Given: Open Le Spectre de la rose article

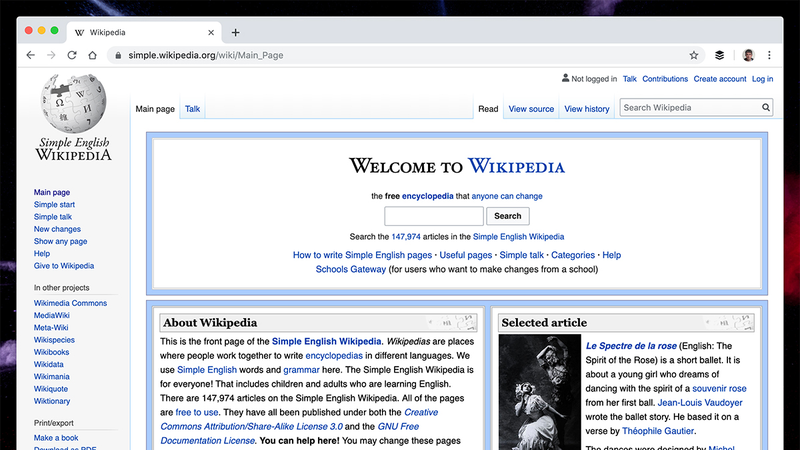Looking at the screenshot, I should tap(631, 346).
